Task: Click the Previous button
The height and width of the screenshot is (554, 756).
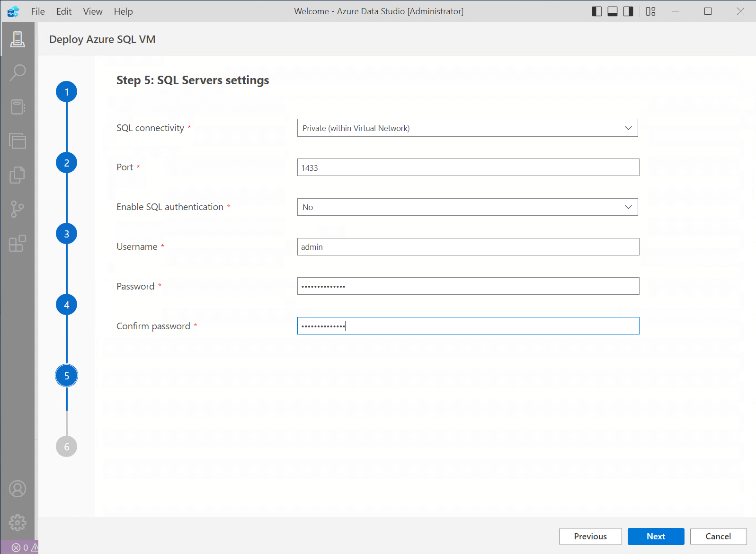Action: [590, 536]
